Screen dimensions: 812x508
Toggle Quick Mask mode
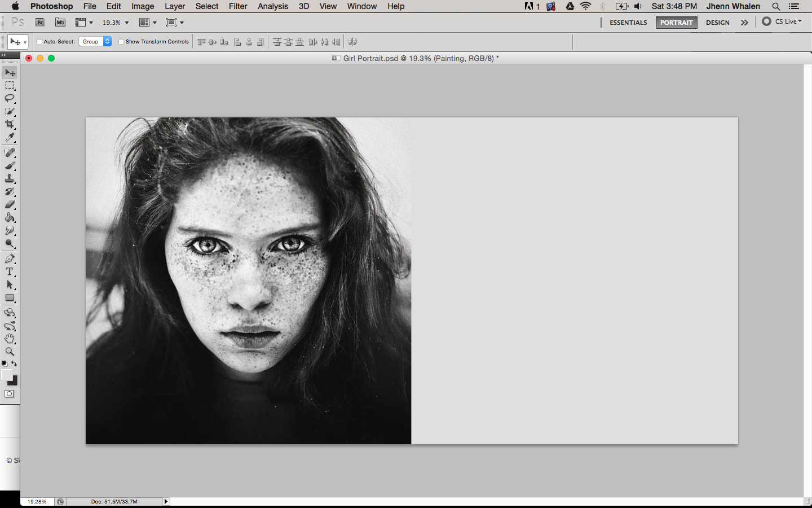coord(10,394)
